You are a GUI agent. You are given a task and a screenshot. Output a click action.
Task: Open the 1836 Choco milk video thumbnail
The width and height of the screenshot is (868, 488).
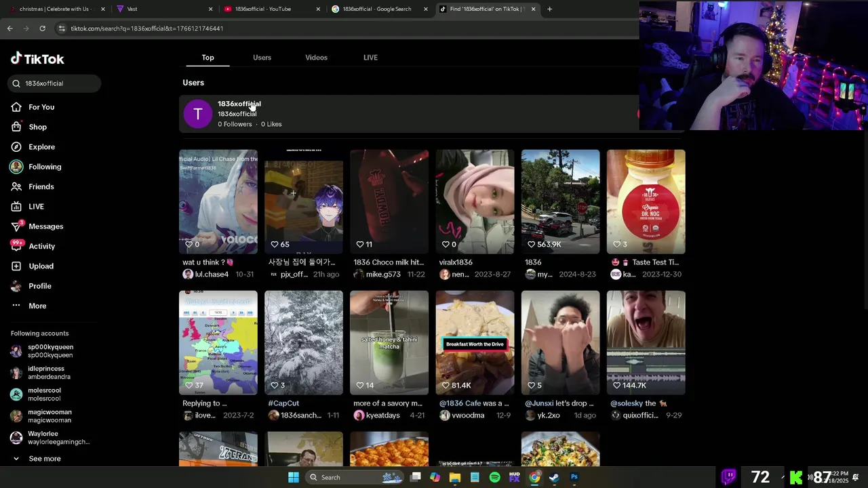tap(389, 201)
